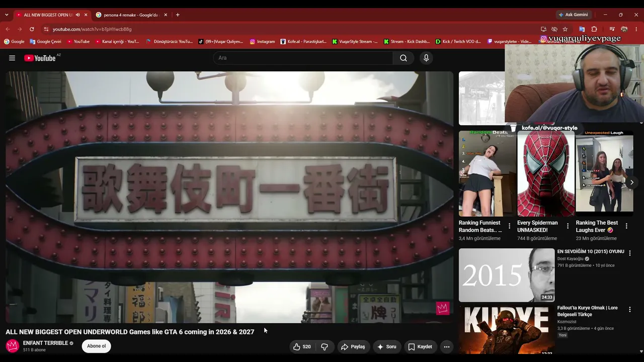Open the VuqarStyle Stream Kick bookmark

click(x=355, y=41)
